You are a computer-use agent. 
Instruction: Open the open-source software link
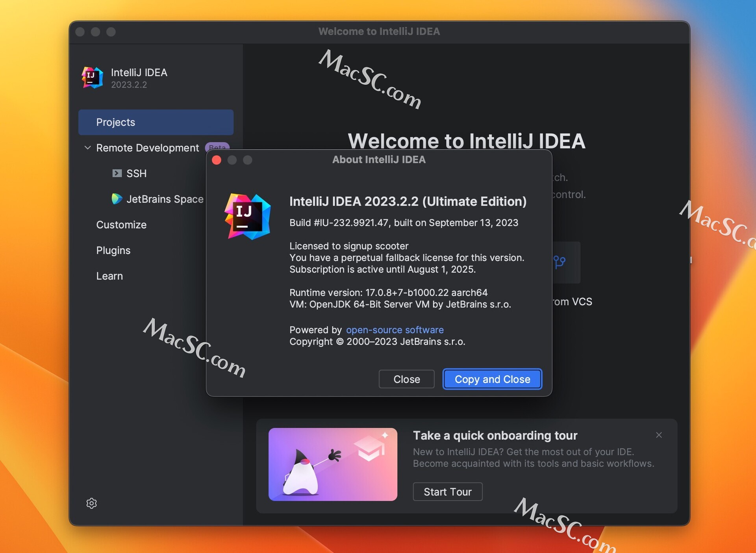tap(395, 330)
